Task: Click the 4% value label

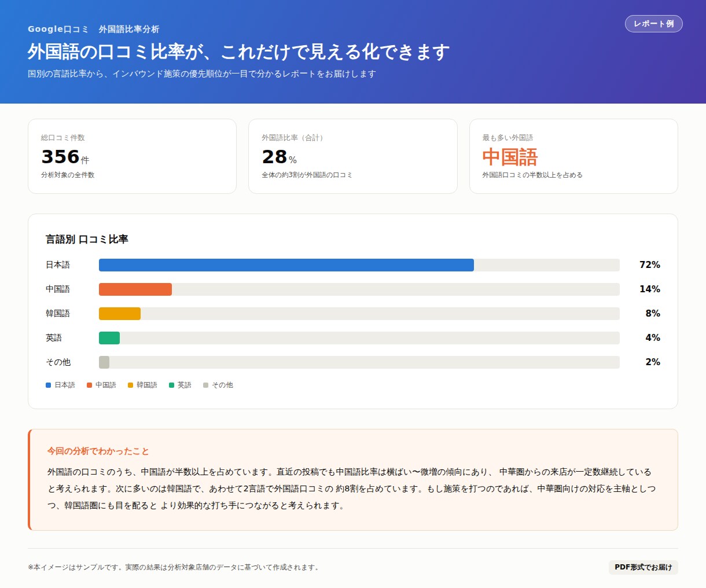Action: pos(653,337)
